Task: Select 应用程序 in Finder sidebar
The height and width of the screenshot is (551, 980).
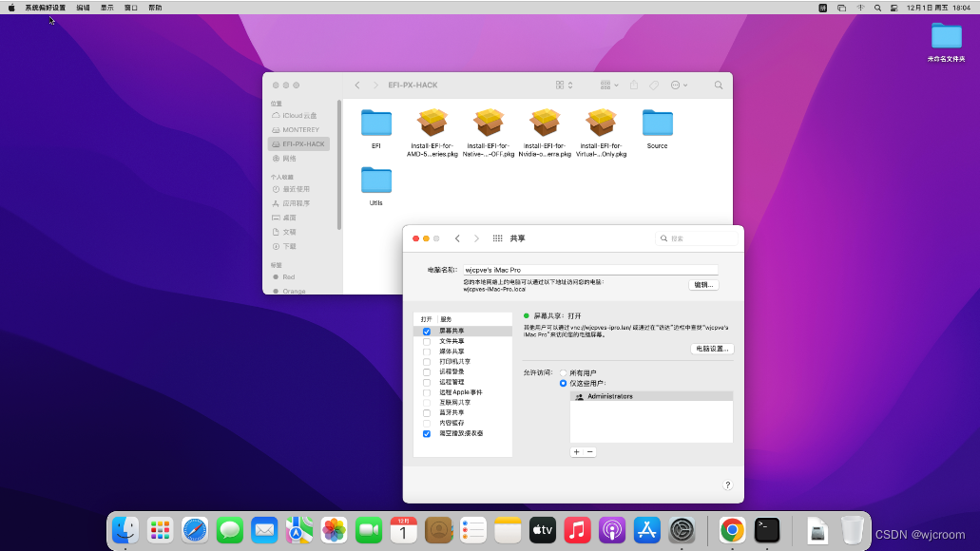Action: pyautogui.click(x=299, y=203)
